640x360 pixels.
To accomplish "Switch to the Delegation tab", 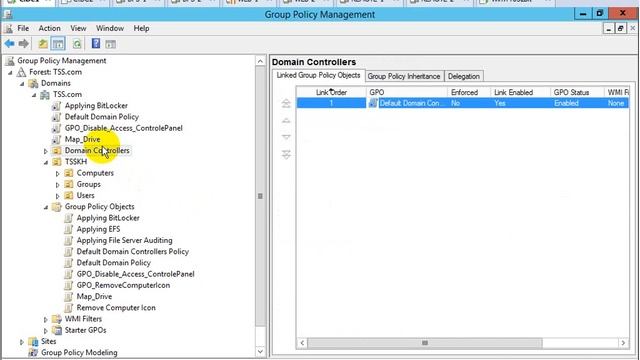I will click(464, 76).
